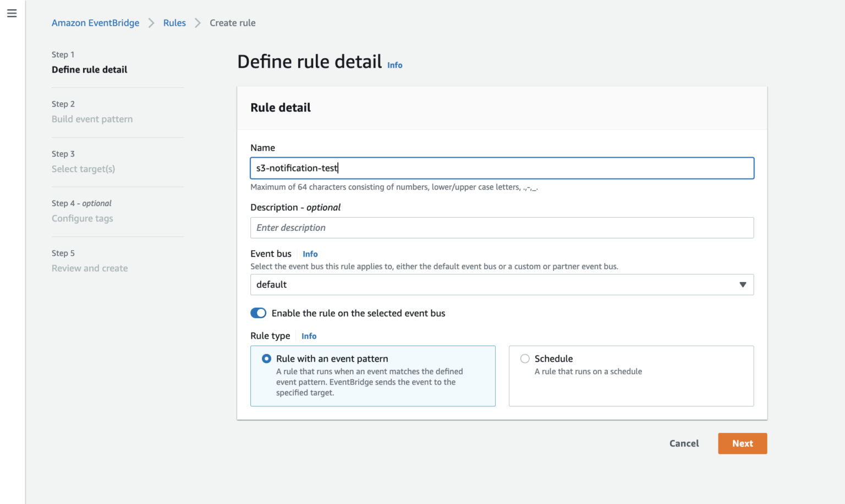845x504 pixels.
Task: Select Step 1 Define rule detail
Action: pos(89,70)
